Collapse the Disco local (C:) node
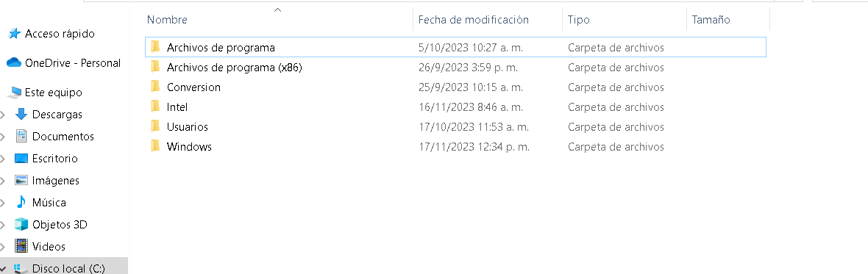 (4, 268)
